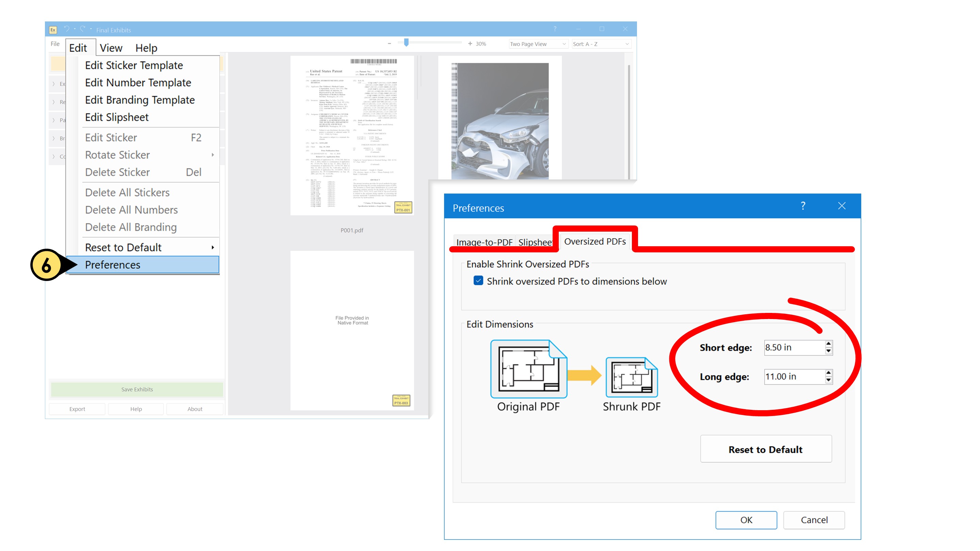The image size is (980, 551).
Task: Click the help question mark in the main window
Action: [555, 29]
